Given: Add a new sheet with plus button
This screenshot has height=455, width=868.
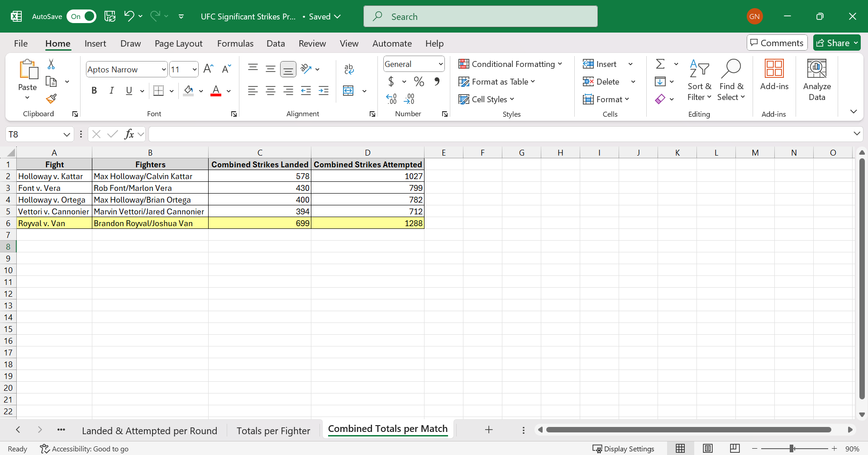Looking at the screenshot, I should 489,430.
